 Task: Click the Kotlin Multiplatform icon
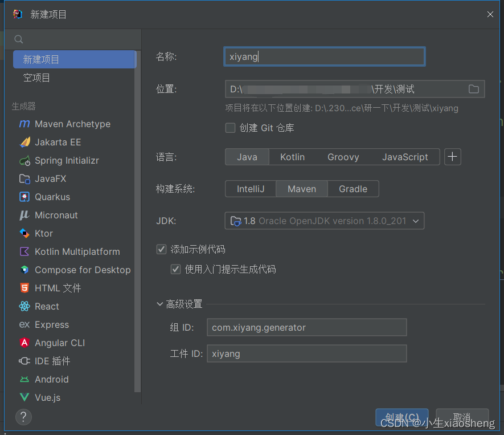pos(24,251)
